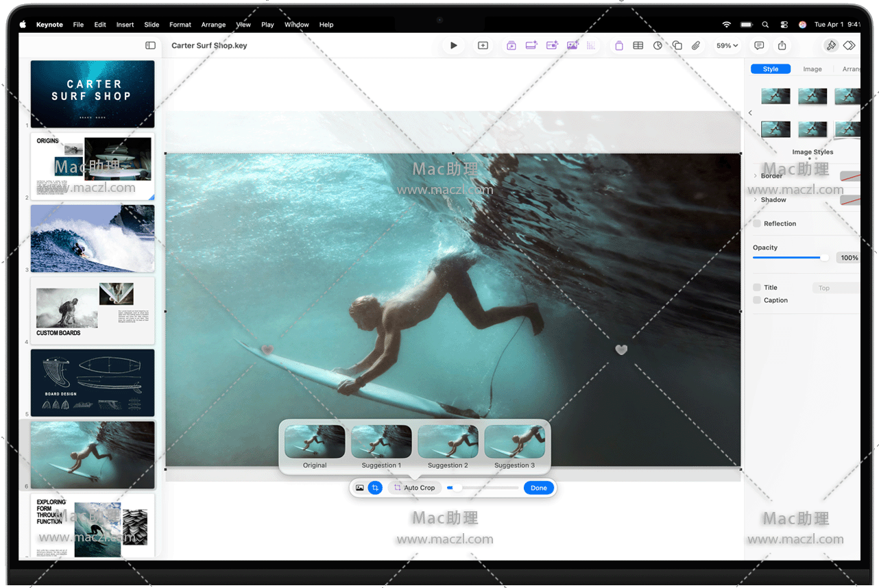The width and height of the screenshot is (879, 588).
Task: Switch to the Image tab
Action: coord(812,69)
